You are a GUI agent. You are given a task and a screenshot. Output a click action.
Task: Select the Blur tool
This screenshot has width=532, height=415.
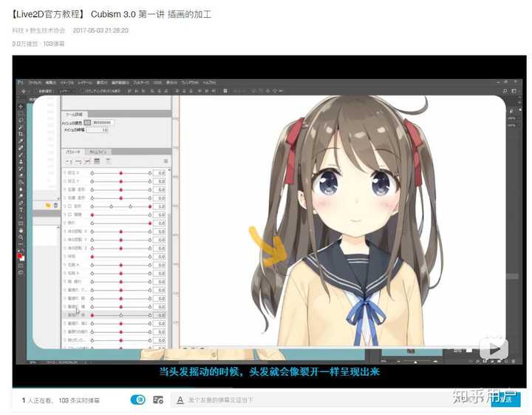tap(21, 189)
